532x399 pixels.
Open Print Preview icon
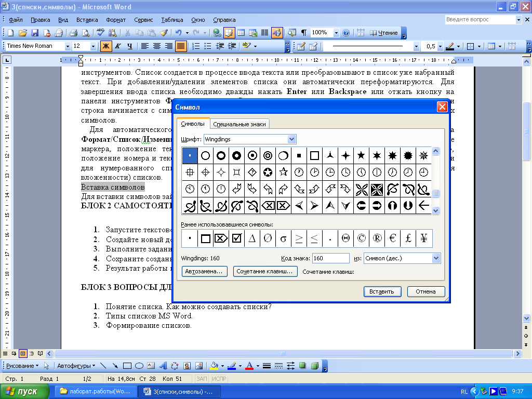coord(86,33)
